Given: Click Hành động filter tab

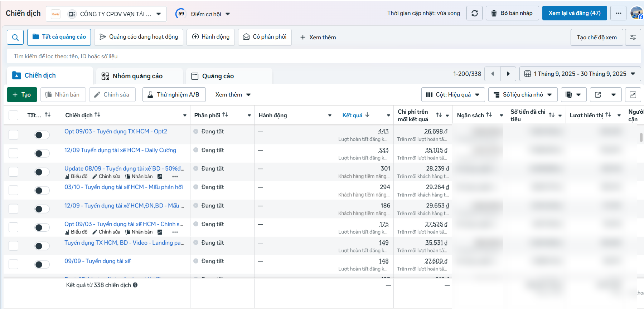Looking at the screenshot, I should tap(210, 37).
